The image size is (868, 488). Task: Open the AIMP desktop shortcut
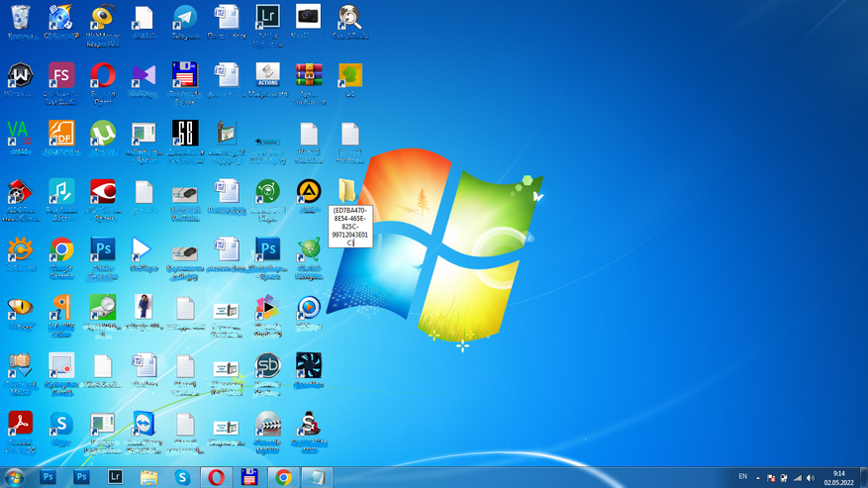[309, 192]
